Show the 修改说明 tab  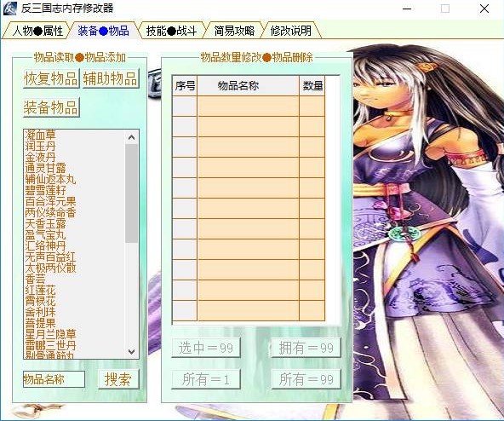(291, 31)
